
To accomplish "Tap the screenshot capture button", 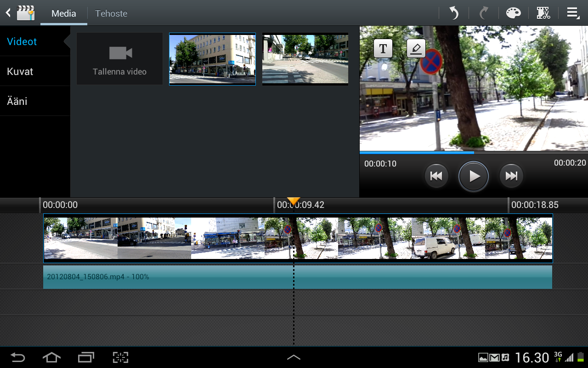I will pos(120,357).
